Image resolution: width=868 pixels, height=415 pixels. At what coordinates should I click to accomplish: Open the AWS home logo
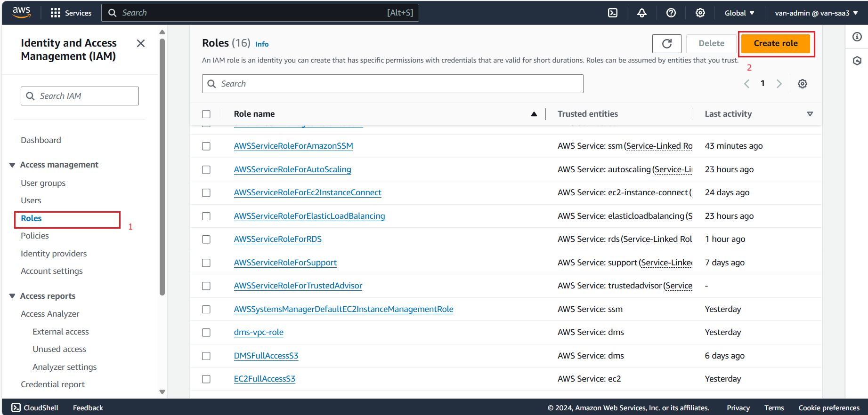pos(21,13)
